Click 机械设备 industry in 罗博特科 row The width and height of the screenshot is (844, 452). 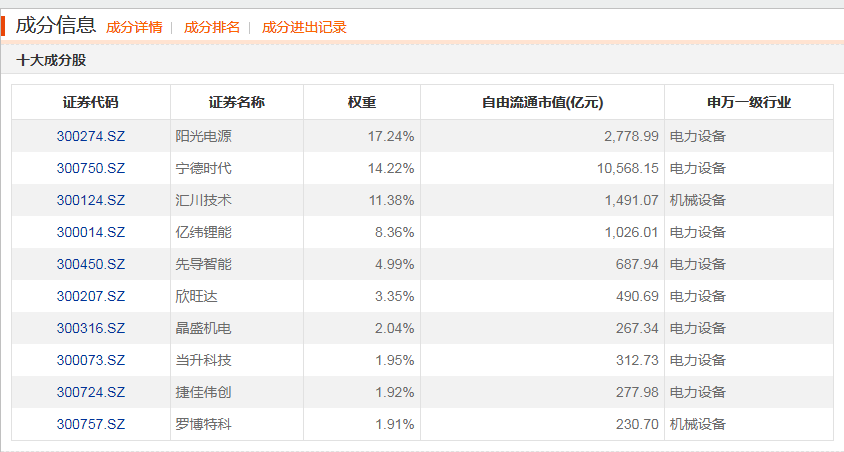tap(698, 424)
